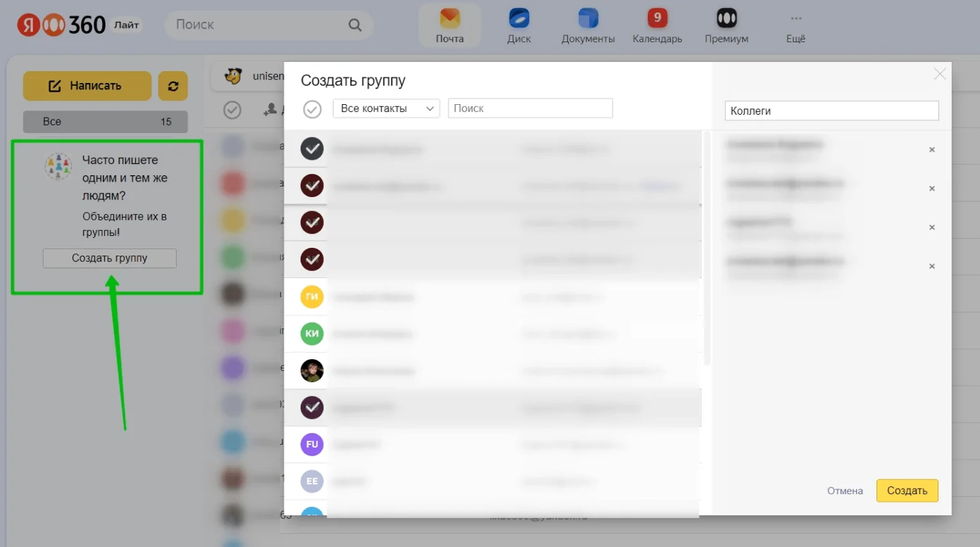This screenshot has width=980, height=547.
Task: Open the Диск service icon
Action: (x=519, y=25)
